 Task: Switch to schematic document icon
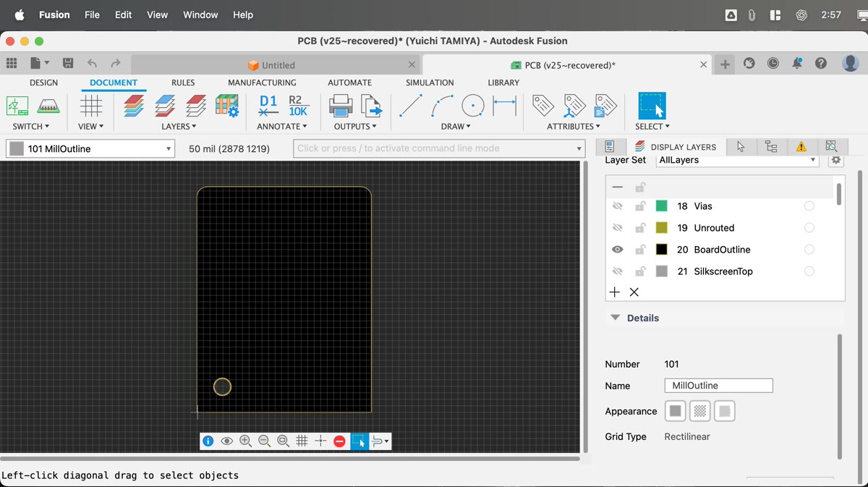(x=17, y=106)
